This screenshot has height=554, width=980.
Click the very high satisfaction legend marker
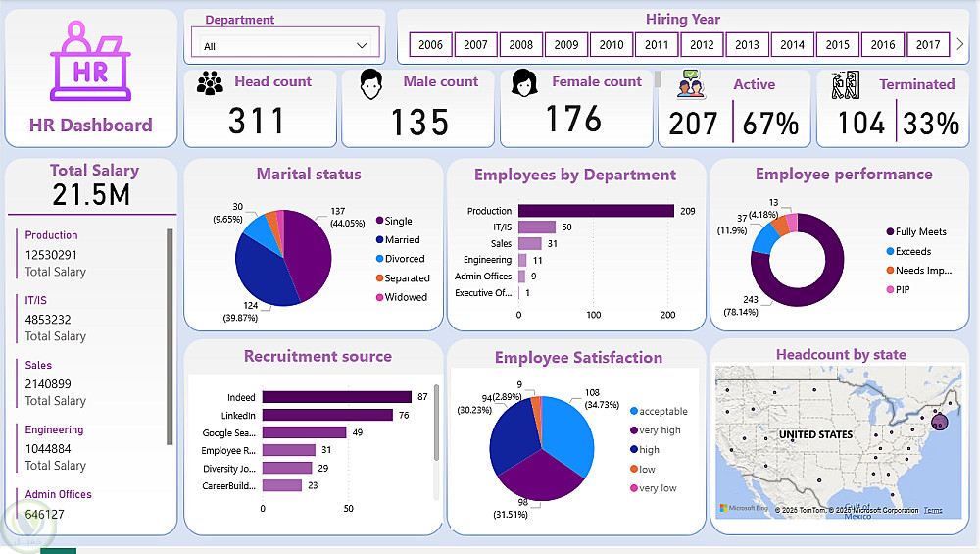(634, 430)
